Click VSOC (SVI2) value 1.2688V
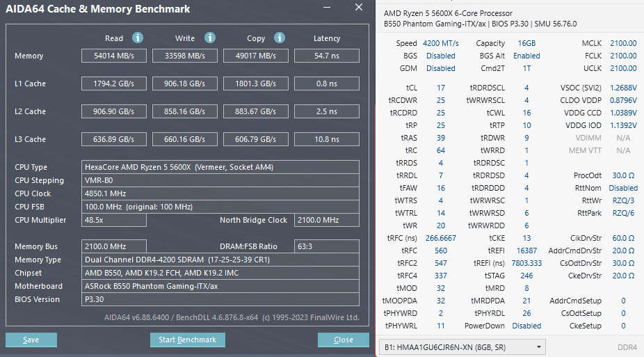Image resolution: width=644 pixels, height=357 pixels. 623,88
